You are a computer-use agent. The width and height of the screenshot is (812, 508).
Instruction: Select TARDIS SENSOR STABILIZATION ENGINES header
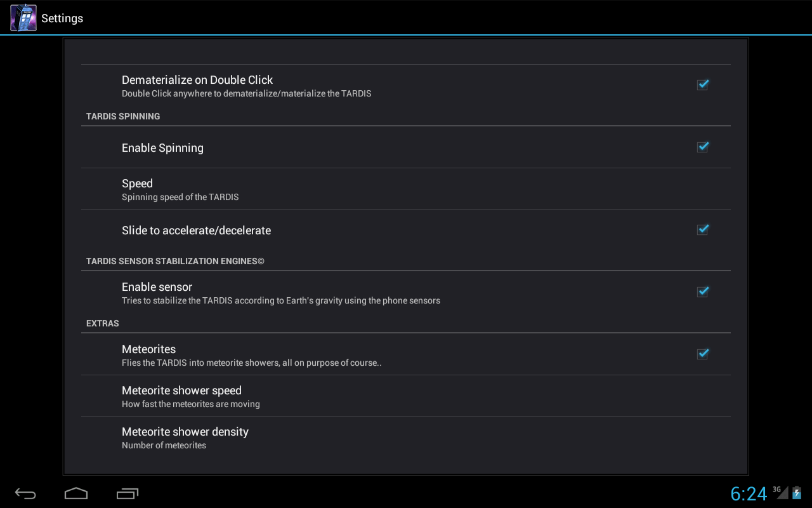point(175,261)
